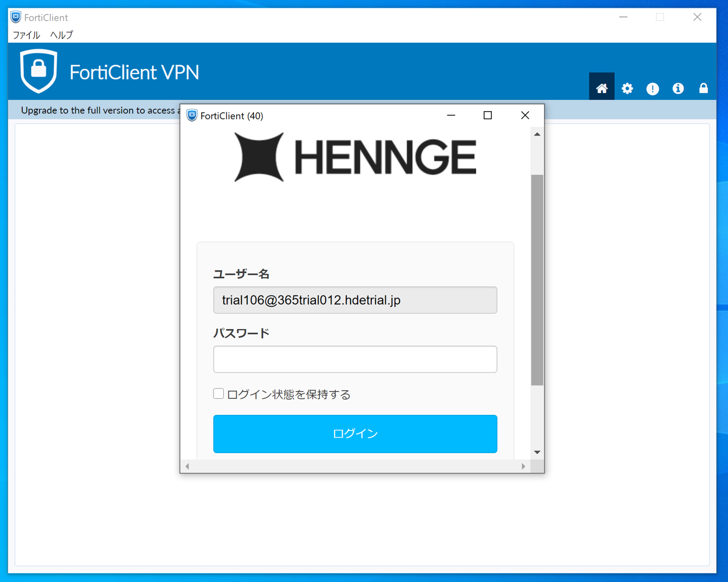Focus the パスワード input field

coord(355,359)
